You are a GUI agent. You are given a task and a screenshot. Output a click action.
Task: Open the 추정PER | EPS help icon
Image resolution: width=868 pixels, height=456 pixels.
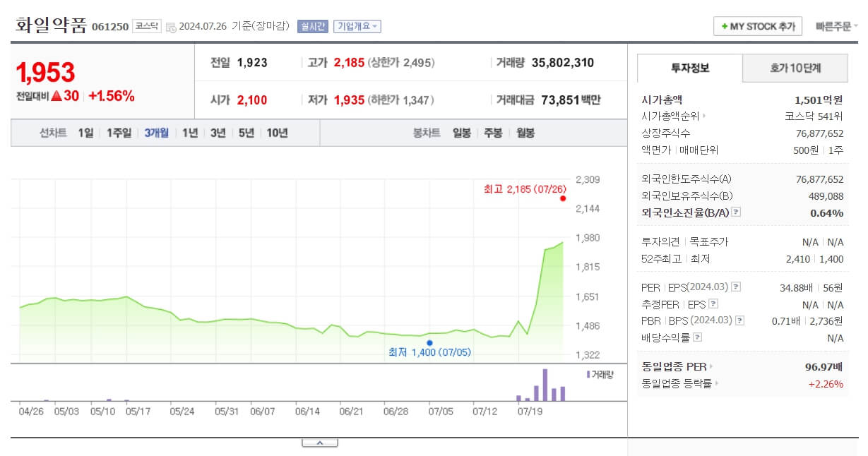712,303
